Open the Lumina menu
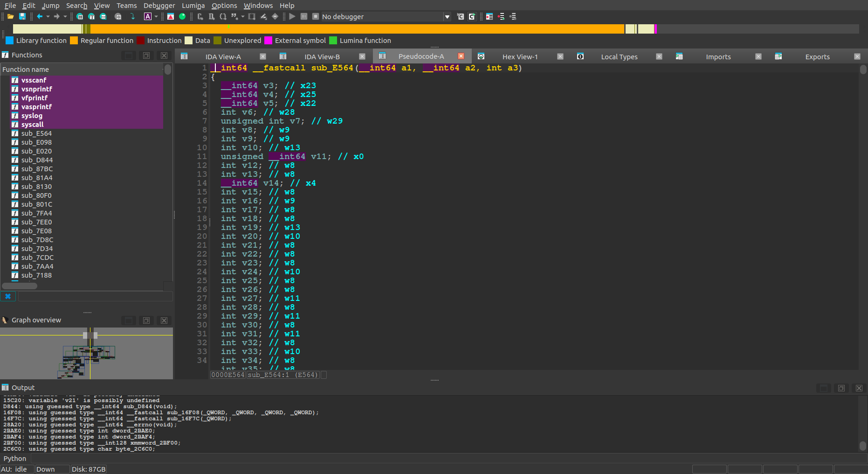This screenshot has width=868, height=474. (193, 6)
